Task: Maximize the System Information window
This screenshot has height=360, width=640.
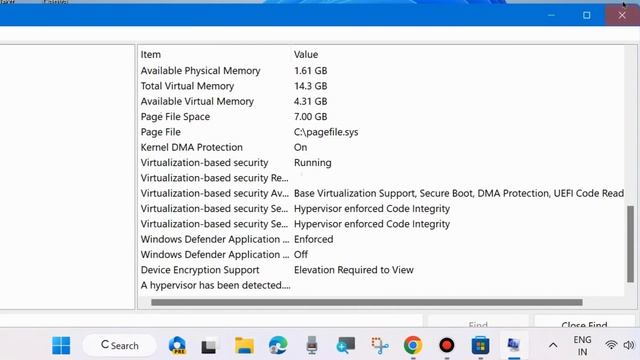Action: click(x=587, y=15)
